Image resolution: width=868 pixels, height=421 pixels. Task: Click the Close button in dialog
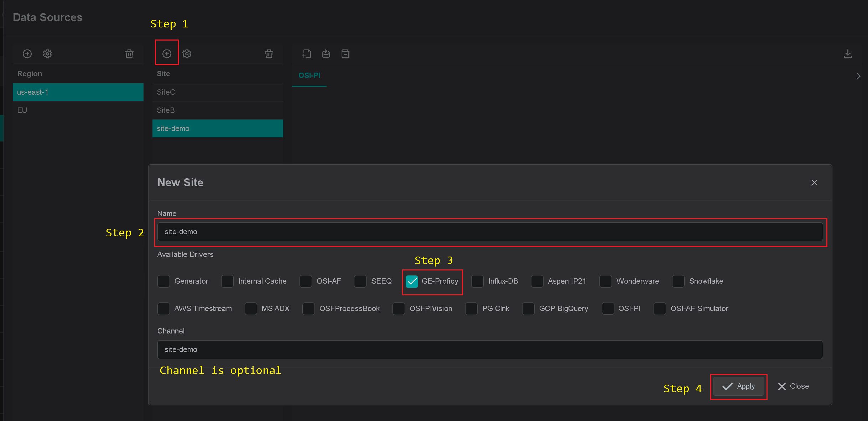[794, 386]
